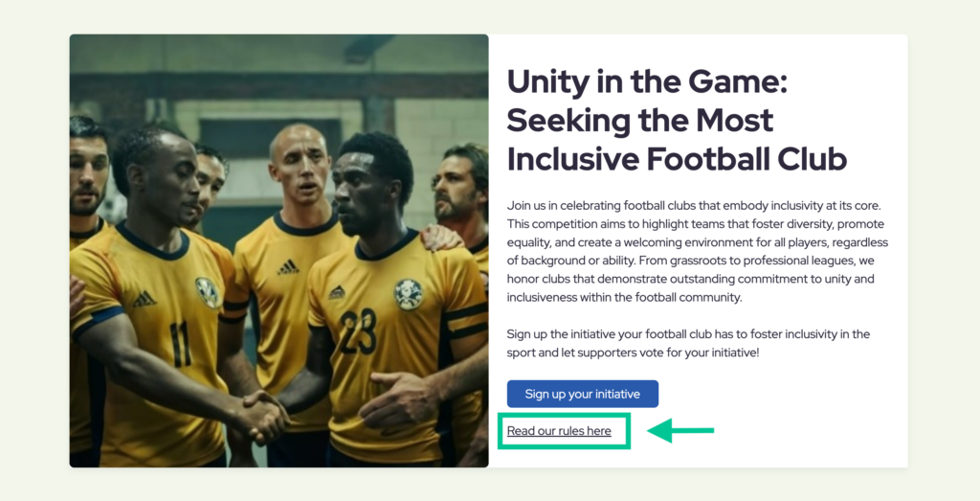This screenshot has width=980, height=501.
Task: Click the Adidas logo on jersey 11
Action: coord(145,299)
